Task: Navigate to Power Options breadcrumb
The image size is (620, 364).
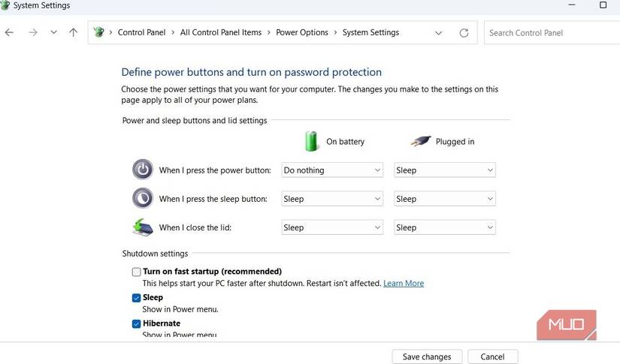Action: click(302, 33)
